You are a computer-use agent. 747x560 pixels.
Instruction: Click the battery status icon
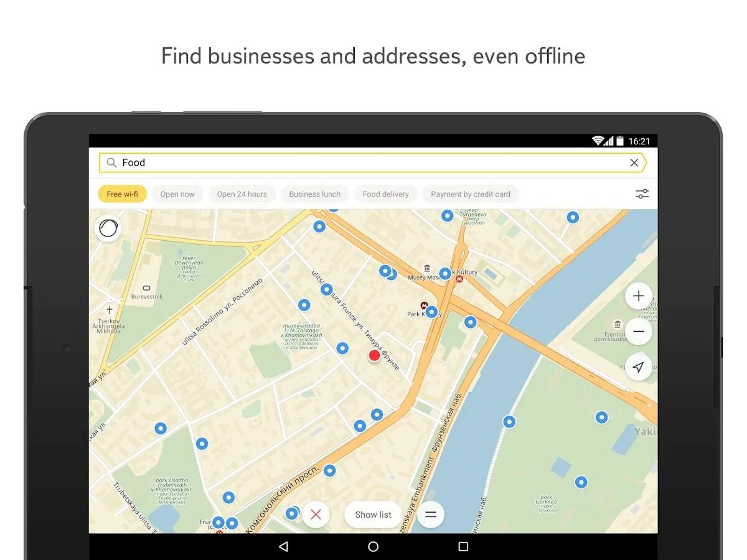(620, 141)
